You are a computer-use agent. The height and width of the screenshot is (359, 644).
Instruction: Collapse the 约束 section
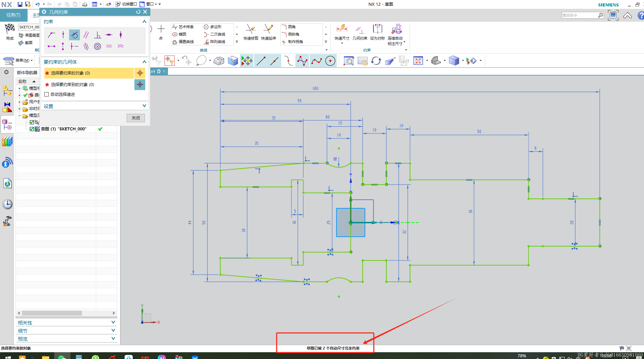(144, 21)
